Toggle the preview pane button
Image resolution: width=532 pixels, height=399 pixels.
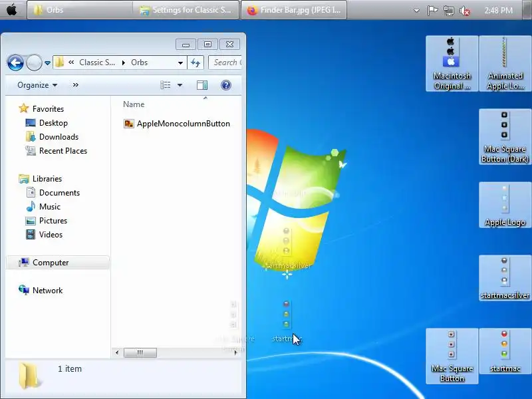pos(202,85)
